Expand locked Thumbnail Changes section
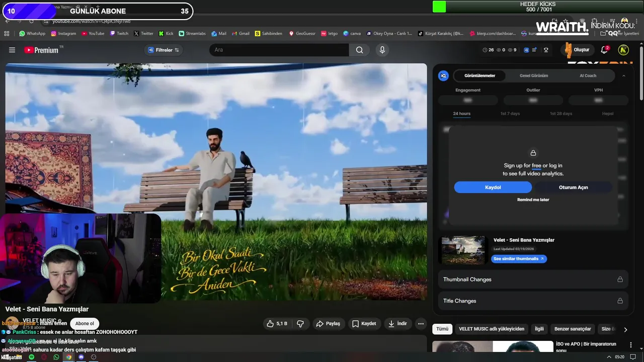This screenshot has width=644, height=362. pos(533,280)
